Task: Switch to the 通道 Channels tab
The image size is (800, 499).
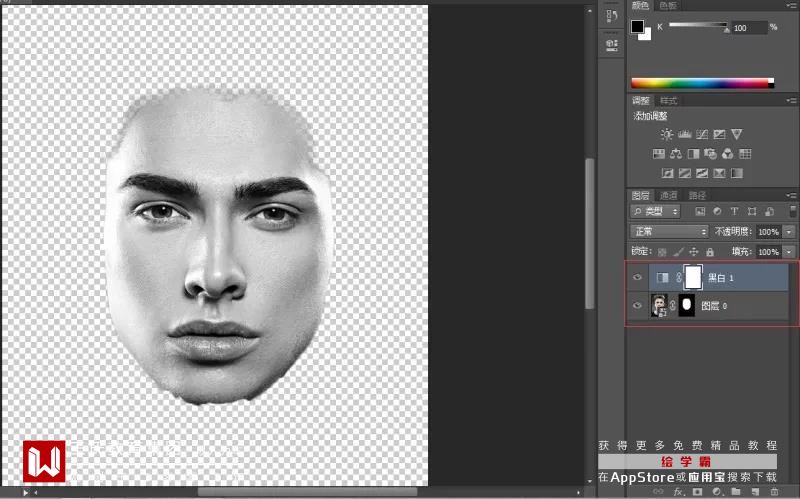Action: coord(668,195)
